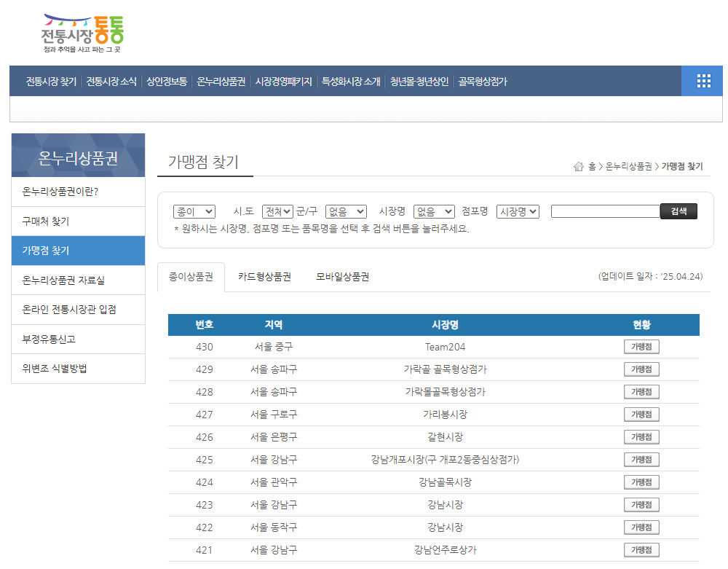Open the 시·도 dropdown showing 전체

276,211
